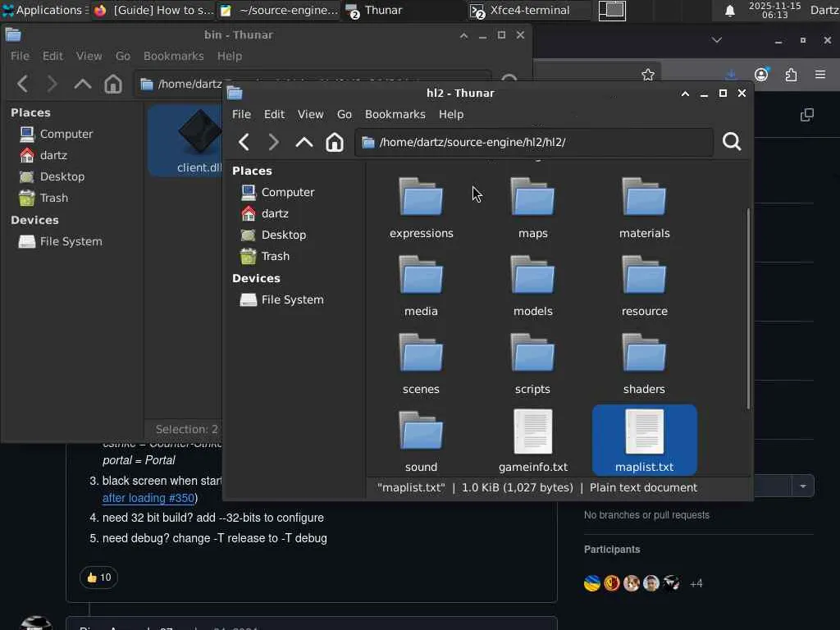Go to parent folder in hl2 window
The height and width of the screenshot is (630, 840).
(304, 142)
